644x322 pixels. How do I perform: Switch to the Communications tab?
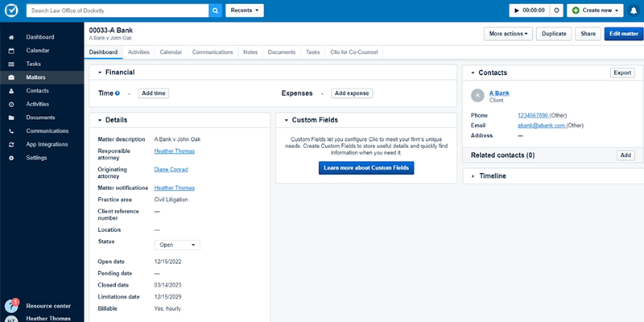click(213, 52)
